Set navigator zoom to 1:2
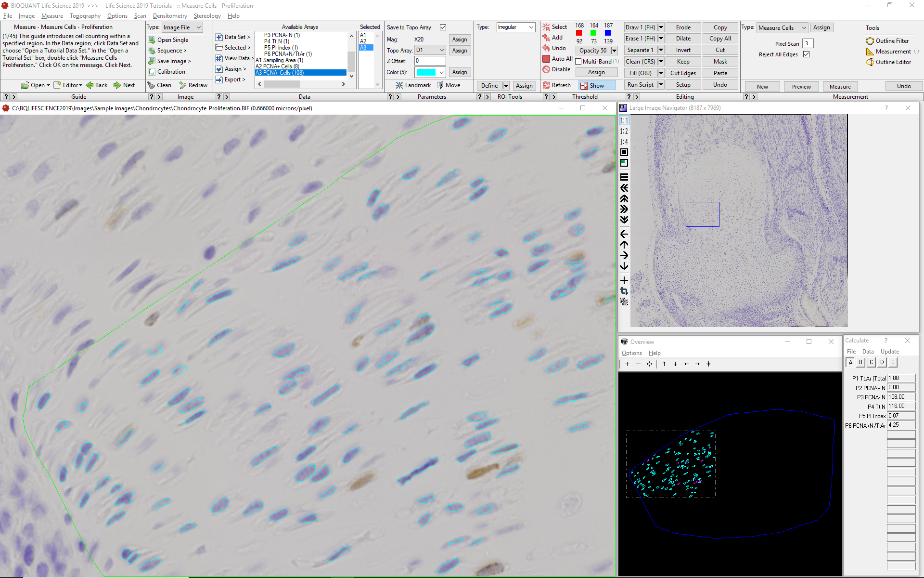Image resolution: width=924 pixels, height=578 pixels. pos(624,131)
